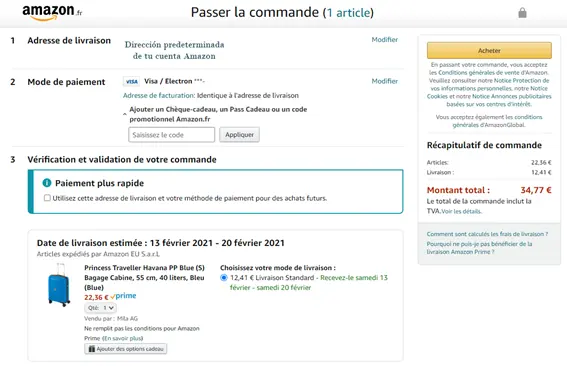Enable the faster payment checkbox for future purchases

point(47,198)
